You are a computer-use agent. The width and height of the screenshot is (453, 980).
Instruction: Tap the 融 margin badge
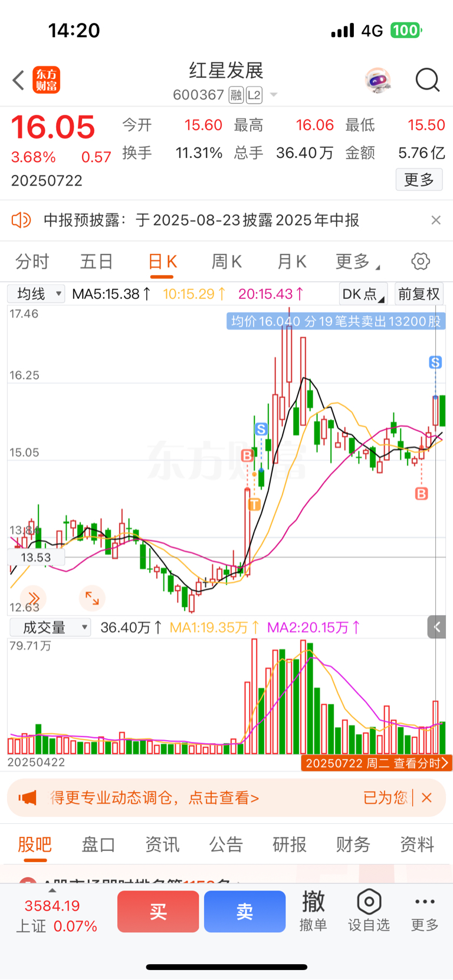[236, 95]
